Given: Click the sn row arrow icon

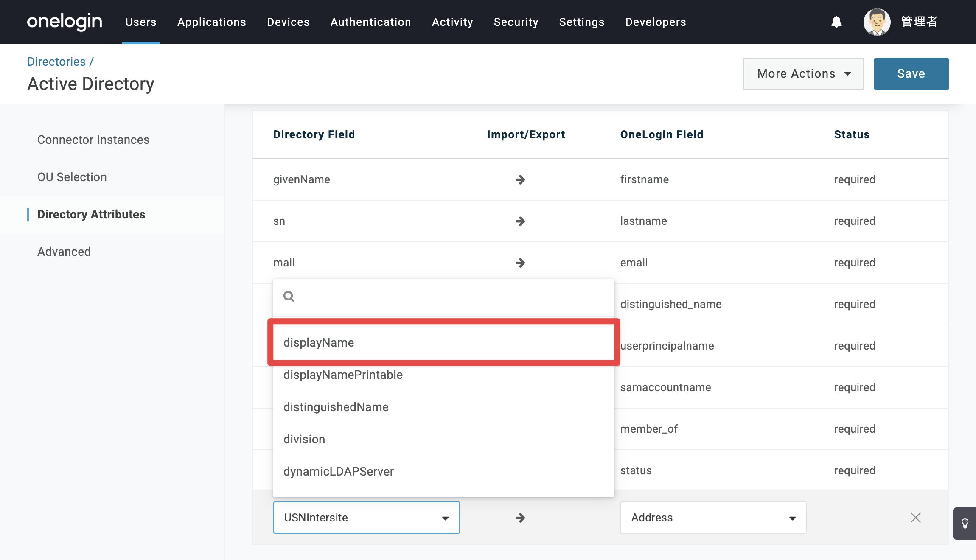Looking at the screenshot, I should tap(520, 221).
